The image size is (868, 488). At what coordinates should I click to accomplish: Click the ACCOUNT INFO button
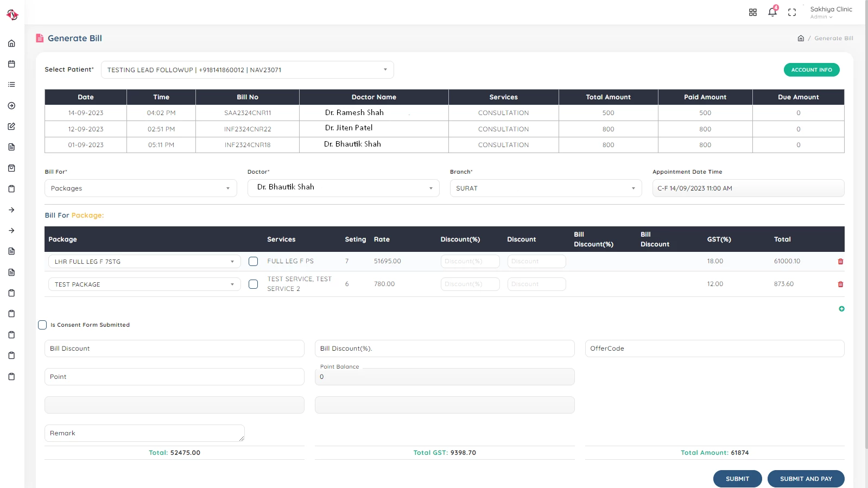pos(812,69)
